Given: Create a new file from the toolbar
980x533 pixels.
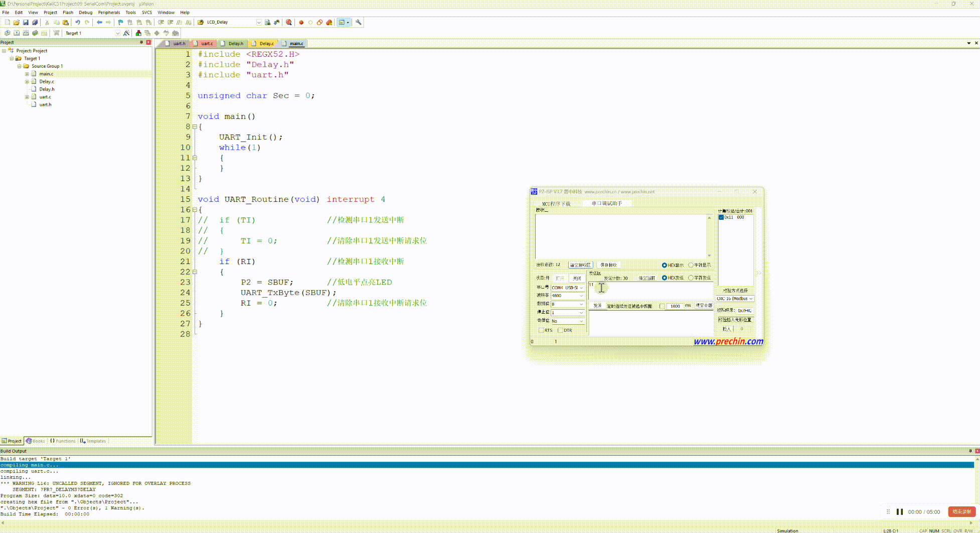Looking at the screenshot, I should [x=7, y=22].
